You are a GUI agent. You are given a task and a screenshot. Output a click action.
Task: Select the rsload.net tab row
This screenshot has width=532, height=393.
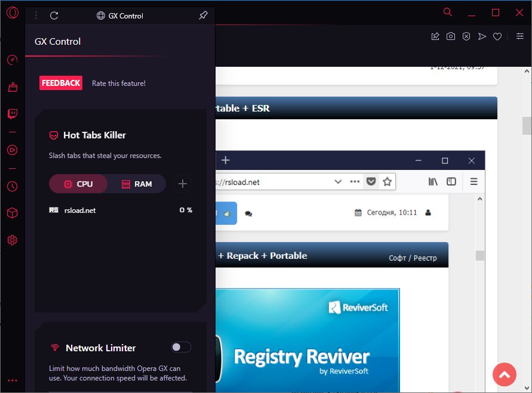click(x=121, y=211)
